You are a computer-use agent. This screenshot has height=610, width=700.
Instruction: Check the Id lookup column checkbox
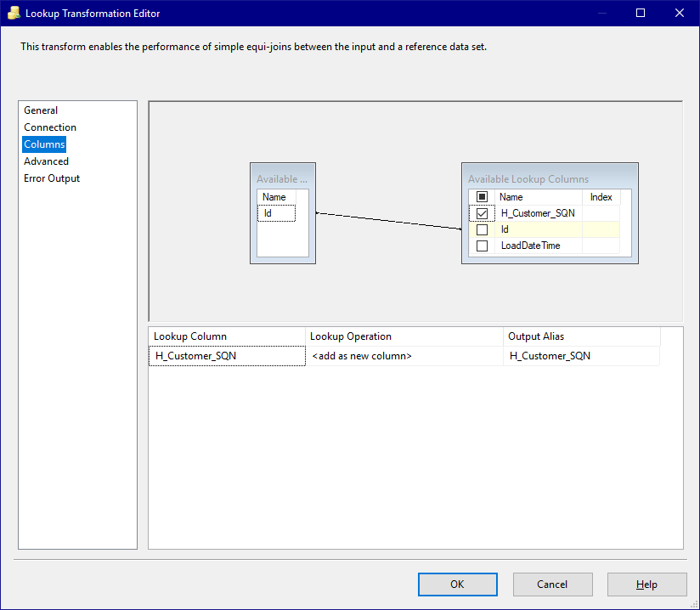coord(482,229)
